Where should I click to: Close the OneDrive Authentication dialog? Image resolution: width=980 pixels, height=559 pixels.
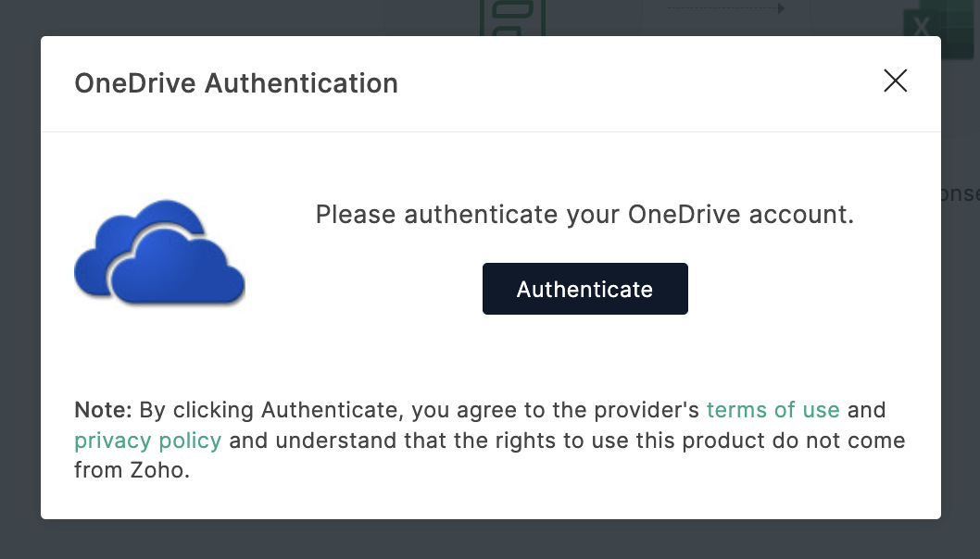(x=895, y=81)
